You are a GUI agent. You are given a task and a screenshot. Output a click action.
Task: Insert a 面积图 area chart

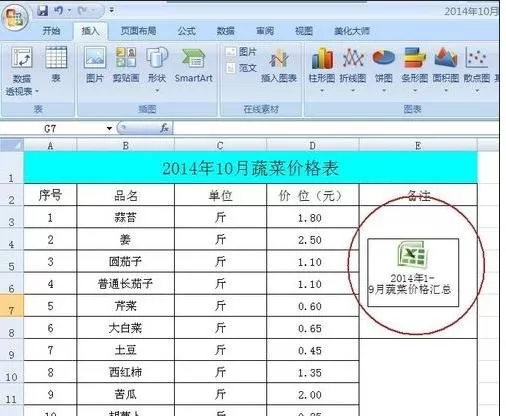[446, 65]
